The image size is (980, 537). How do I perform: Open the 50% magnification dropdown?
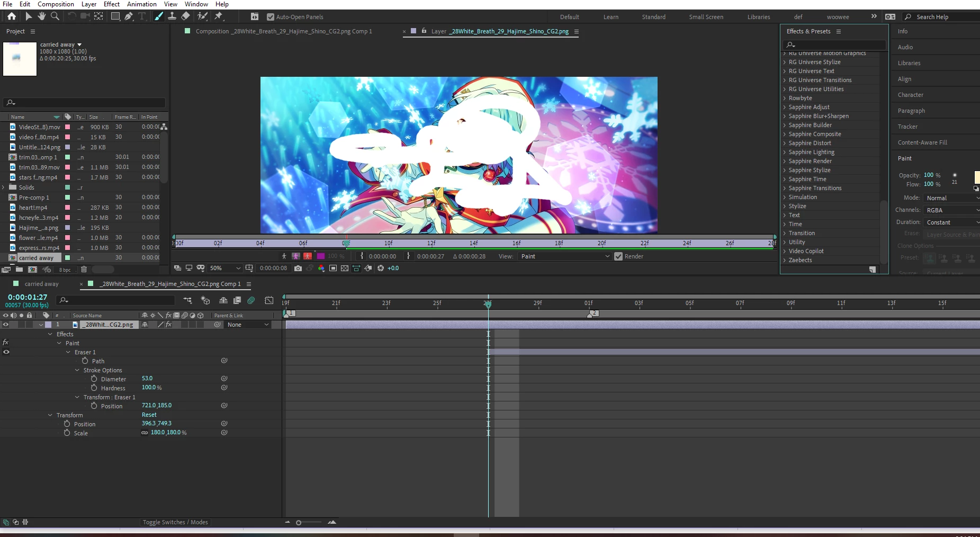pyautogui.click(x=225, y=268)
